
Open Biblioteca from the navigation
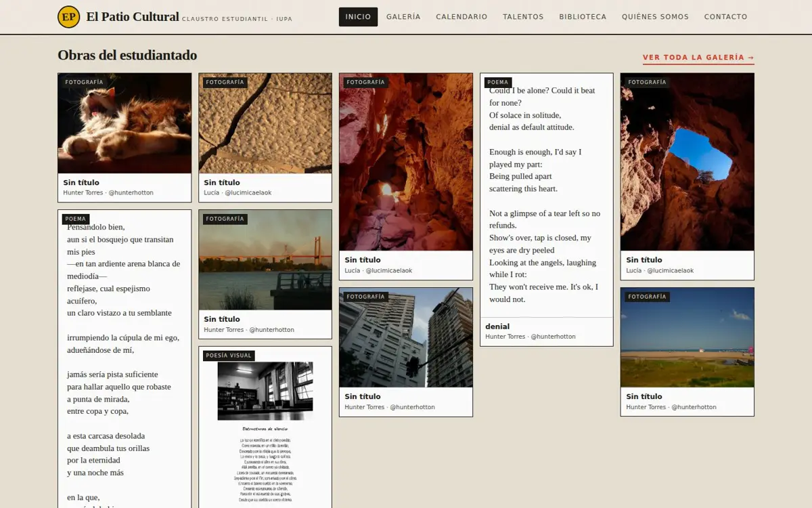pos(583,17)
